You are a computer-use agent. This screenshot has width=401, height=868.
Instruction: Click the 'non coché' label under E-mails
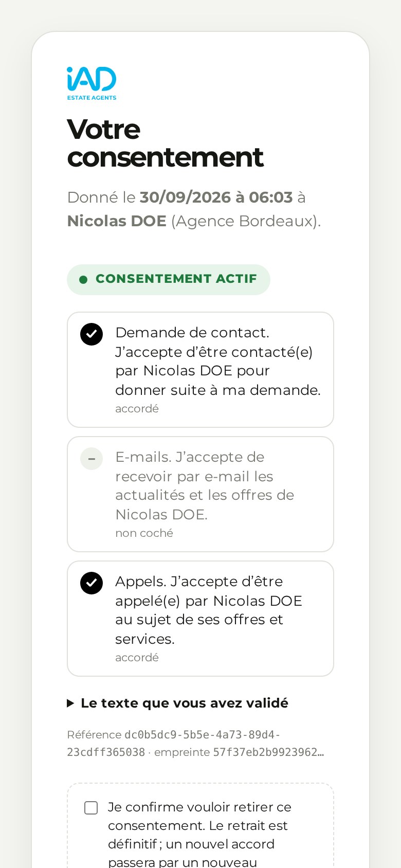144,533
